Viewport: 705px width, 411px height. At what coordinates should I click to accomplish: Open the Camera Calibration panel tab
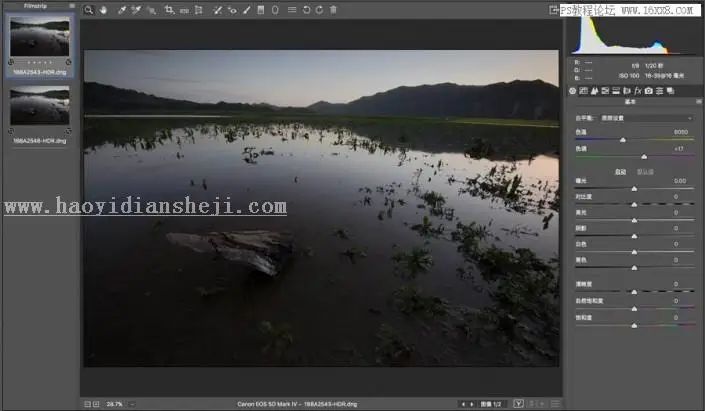pos(648,91)
